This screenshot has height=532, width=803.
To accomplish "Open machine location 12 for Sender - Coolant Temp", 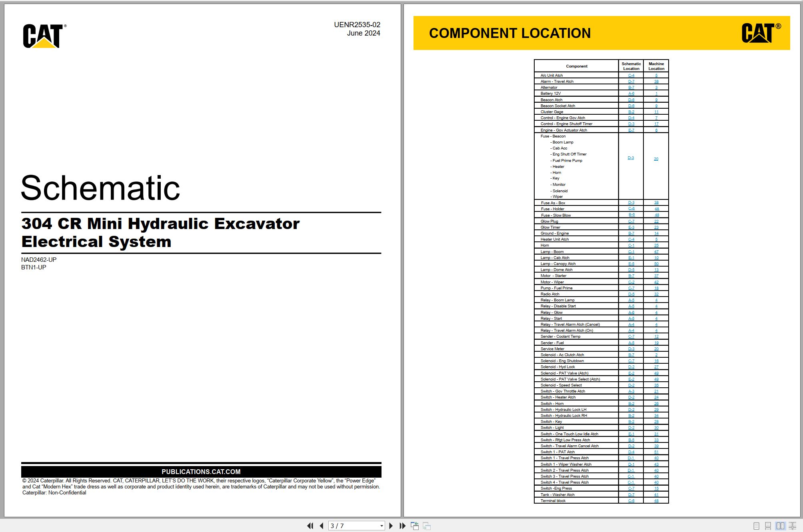I will click(656, 337).
